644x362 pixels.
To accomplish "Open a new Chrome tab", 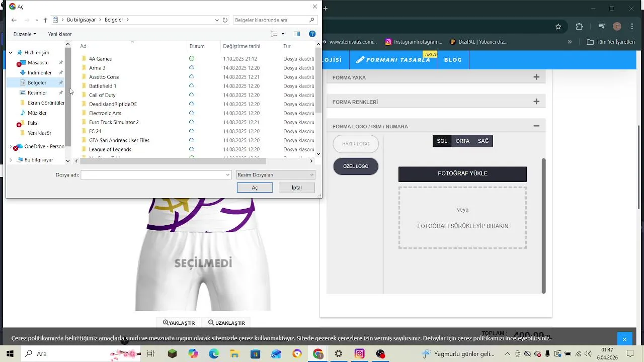I will [326, 9].
